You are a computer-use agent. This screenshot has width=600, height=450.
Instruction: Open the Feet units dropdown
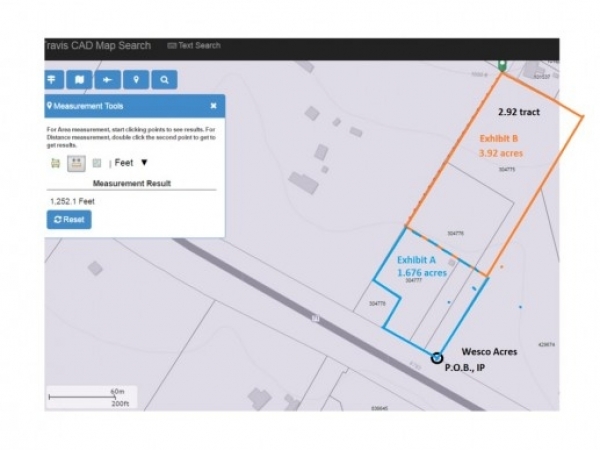pyautogui.click(x=131, y=163)
